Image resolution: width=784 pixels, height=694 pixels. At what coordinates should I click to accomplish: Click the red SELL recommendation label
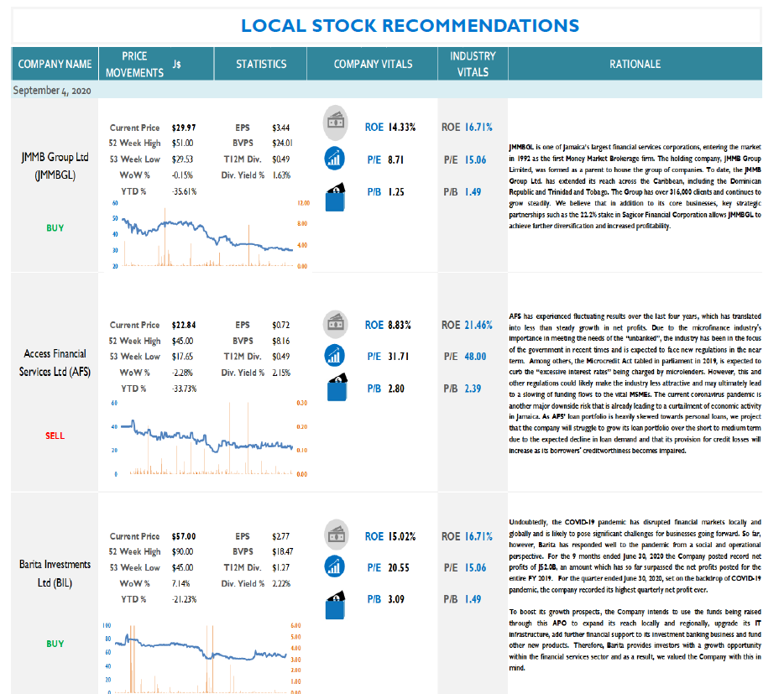click(55, 436)
